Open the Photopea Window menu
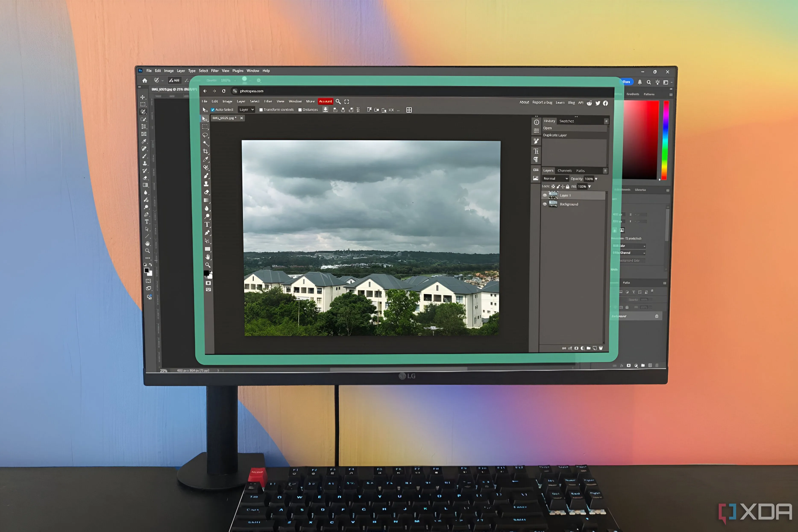This screenshot has height=532, width=798. [295, 101]
